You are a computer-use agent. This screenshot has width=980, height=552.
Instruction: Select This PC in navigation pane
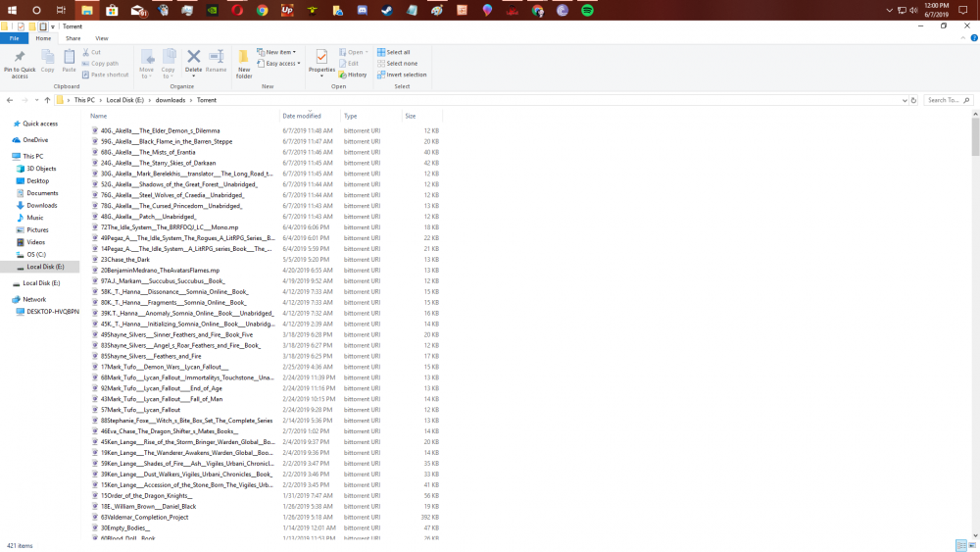click(x=32, y=156)
